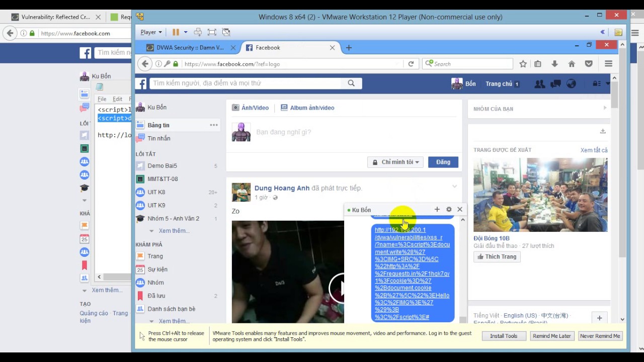The height and width of the screenshot is (362, 644).
Task: Go to Firefox home page icon
Action: click(572, 64)
